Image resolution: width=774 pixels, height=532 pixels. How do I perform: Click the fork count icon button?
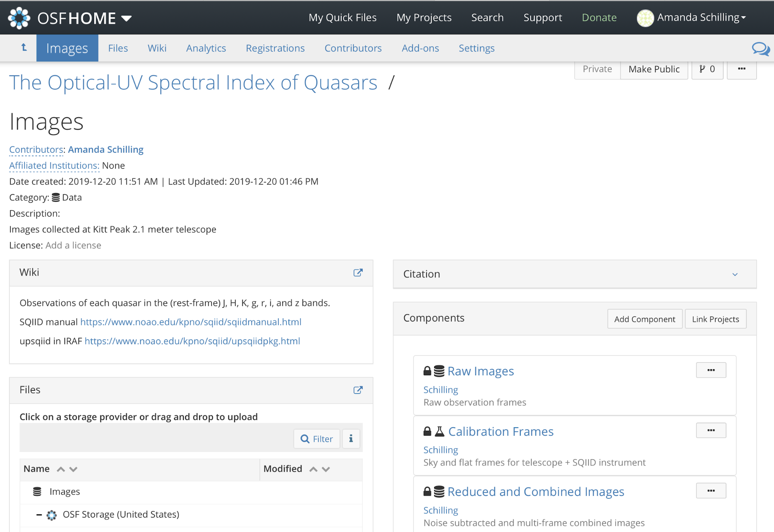[x=707, y=69]
